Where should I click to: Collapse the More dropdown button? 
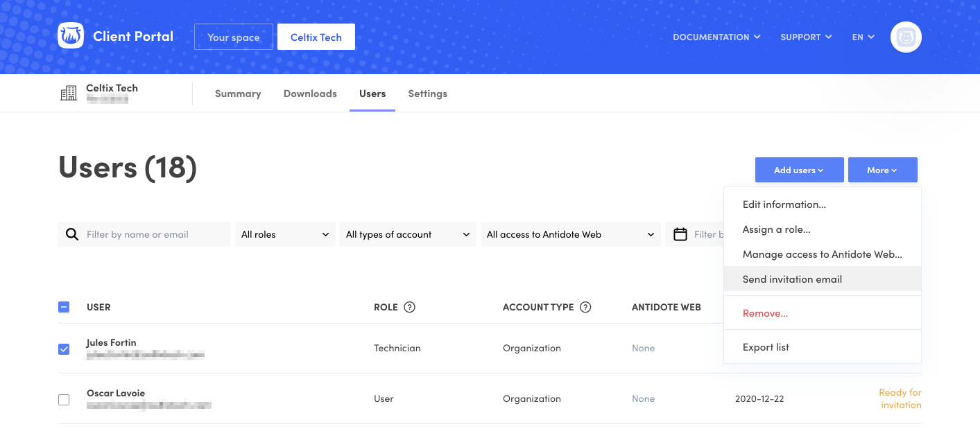(x=882, y=170)
